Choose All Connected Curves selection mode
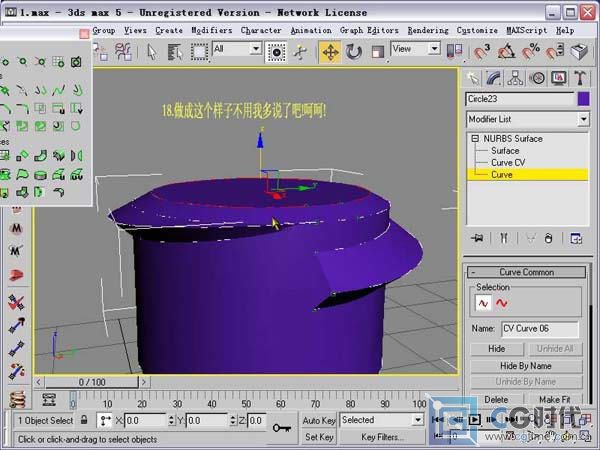 [502, 303]
